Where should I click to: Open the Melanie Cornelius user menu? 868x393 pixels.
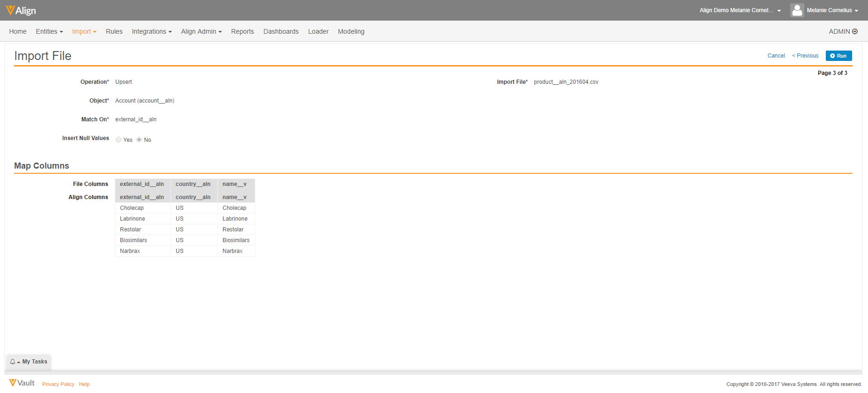832,10
